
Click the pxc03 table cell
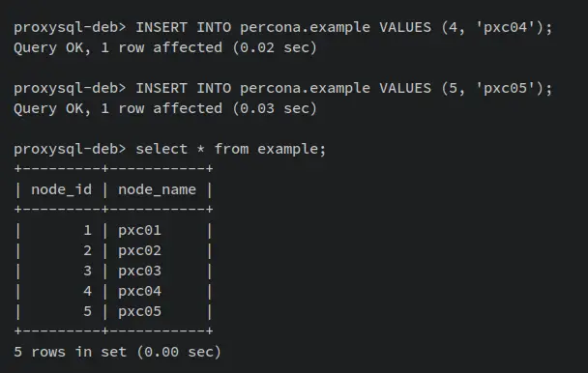139,271
